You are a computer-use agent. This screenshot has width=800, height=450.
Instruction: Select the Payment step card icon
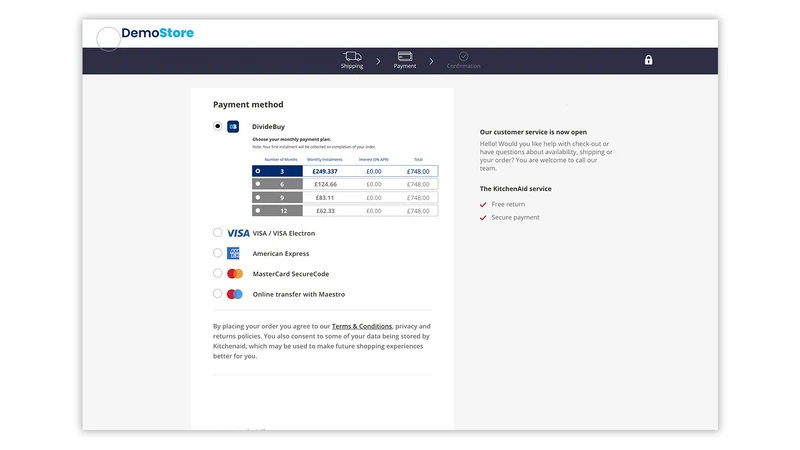405,56
